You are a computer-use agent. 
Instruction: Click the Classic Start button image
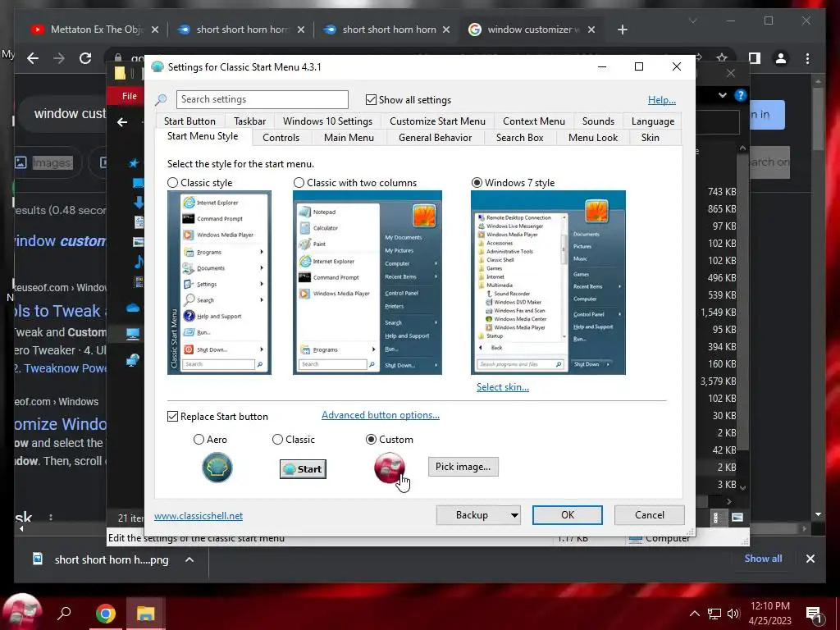click(303, 469)
